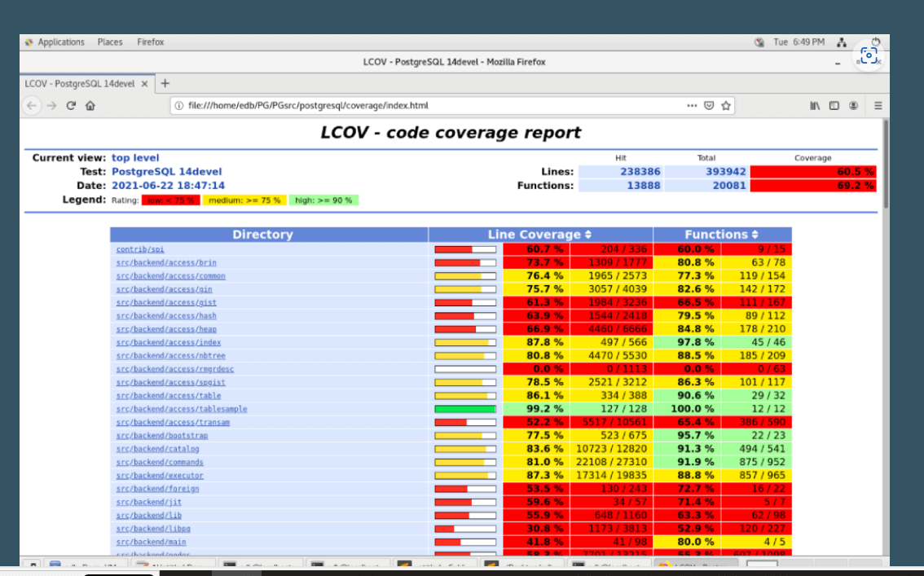Select the LCOV - PostgreSQL 14devel tab
This screenshot has width=924, height=576.
coord(79,84)
